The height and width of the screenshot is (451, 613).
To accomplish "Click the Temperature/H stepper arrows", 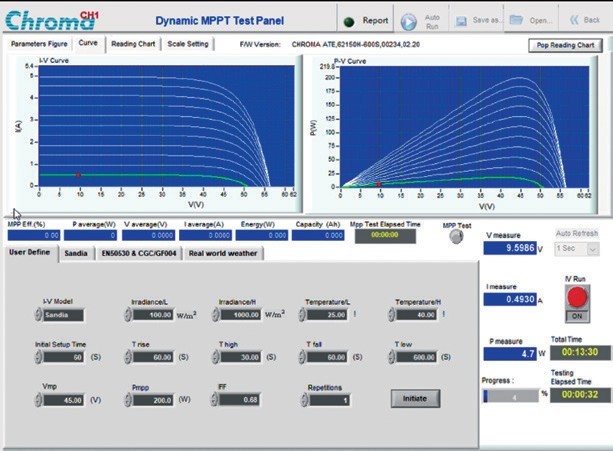I will 391,315.
